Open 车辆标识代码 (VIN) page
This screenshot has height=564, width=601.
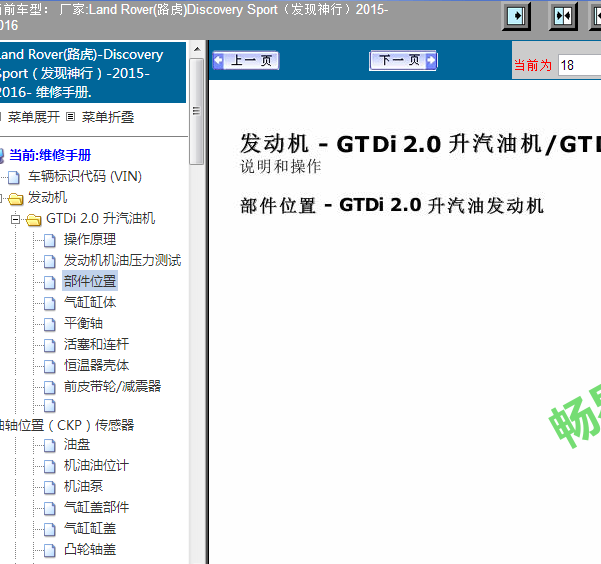point(85,176)
